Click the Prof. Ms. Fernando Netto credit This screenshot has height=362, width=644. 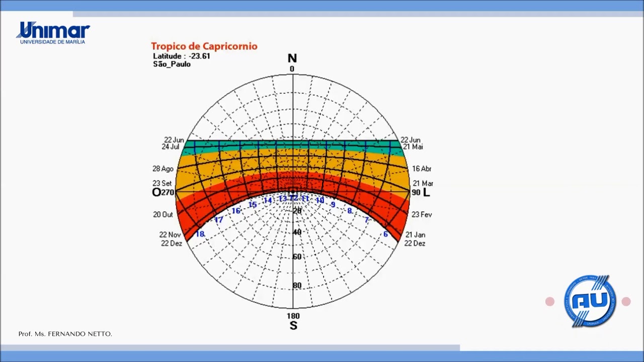[x=65, y=334]
